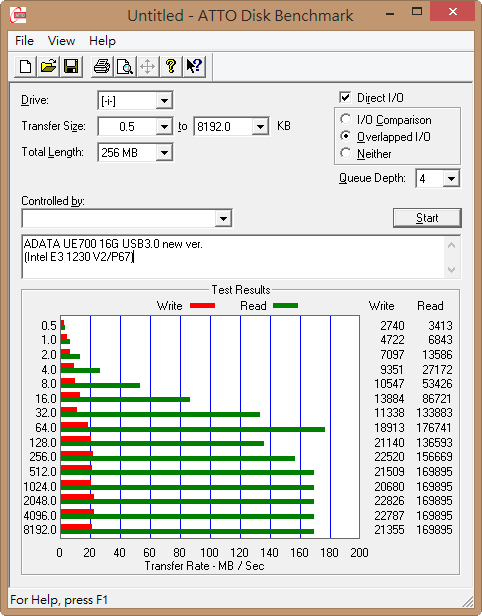
Task: Click status bar 'For Help, press F1'
Action: [59, 600]
